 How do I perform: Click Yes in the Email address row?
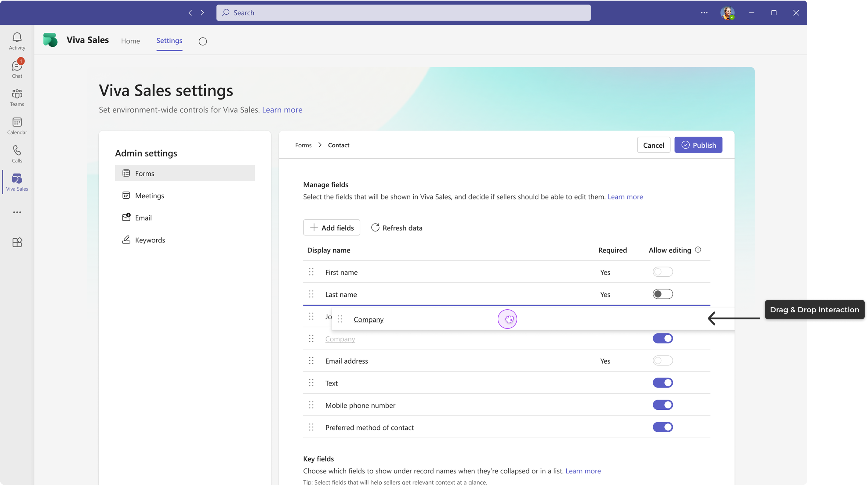(x=605, y=361)
